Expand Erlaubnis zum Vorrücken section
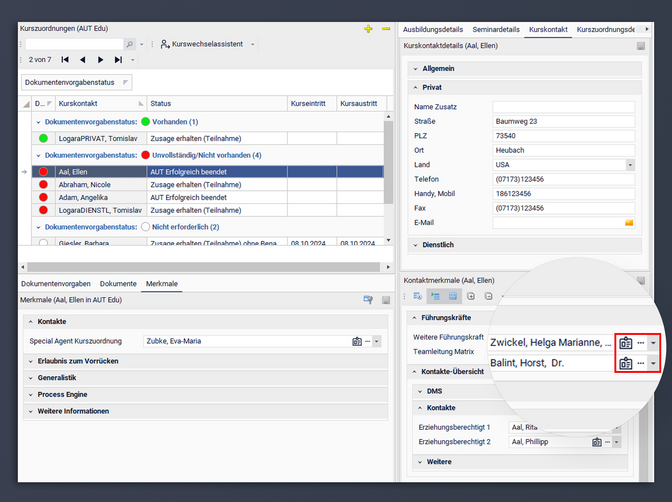 [30, 360]
